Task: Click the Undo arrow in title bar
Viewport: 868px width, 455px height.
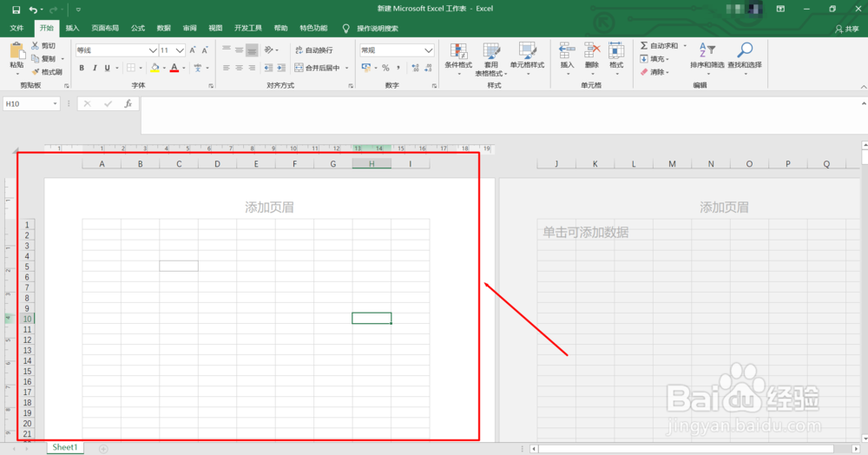Action: (x=33, y=10)
